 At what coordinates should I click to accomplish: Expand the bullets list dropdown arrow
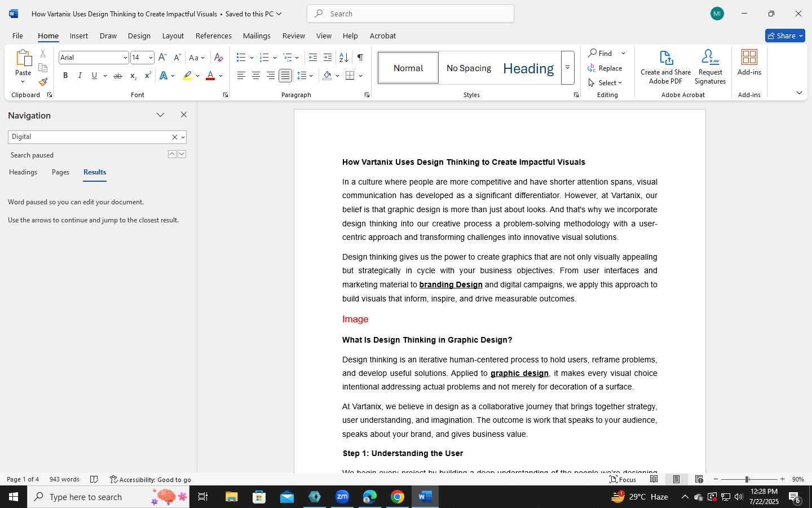[x=251, y=58]
